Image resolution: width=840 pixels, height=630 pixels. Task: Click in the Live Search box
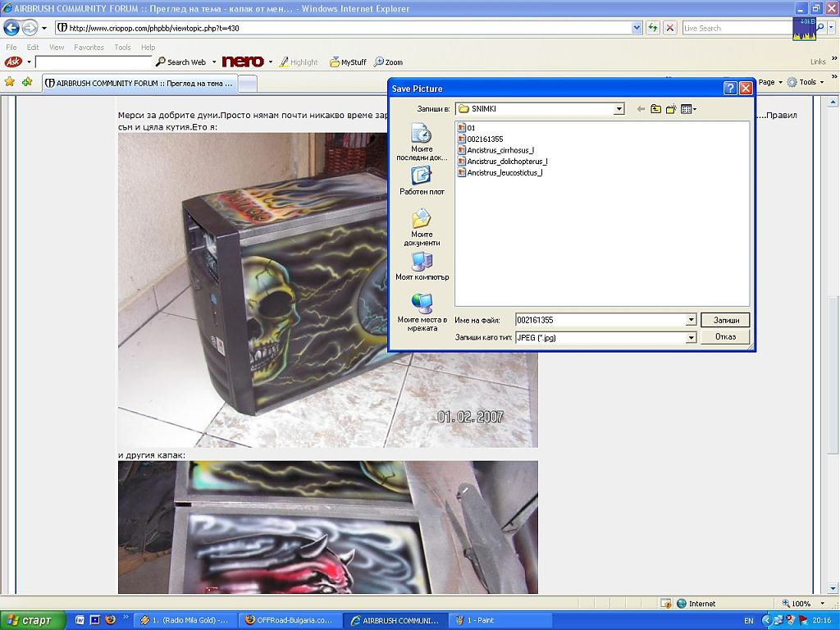[x=737, y=28]
